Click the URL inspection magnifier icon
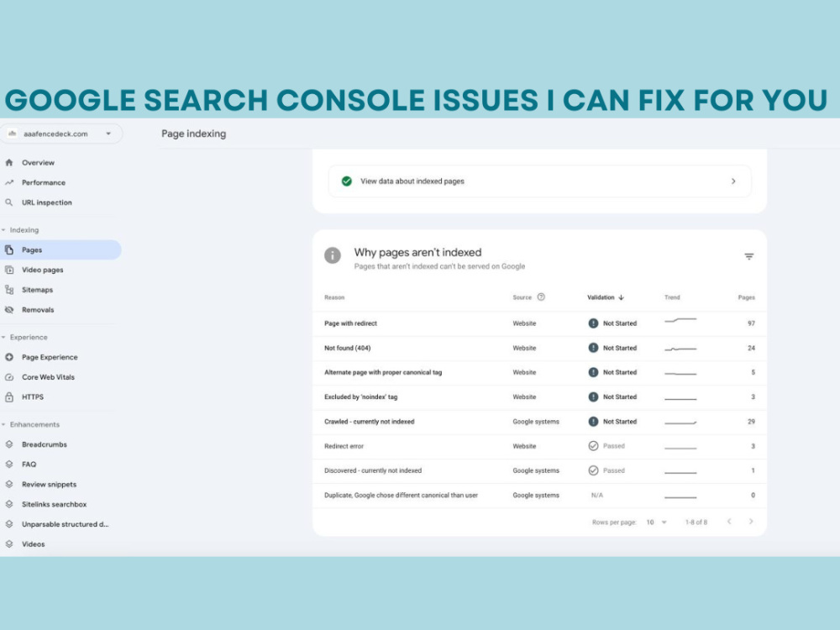The image size is (840, 630). click(9, 202)
